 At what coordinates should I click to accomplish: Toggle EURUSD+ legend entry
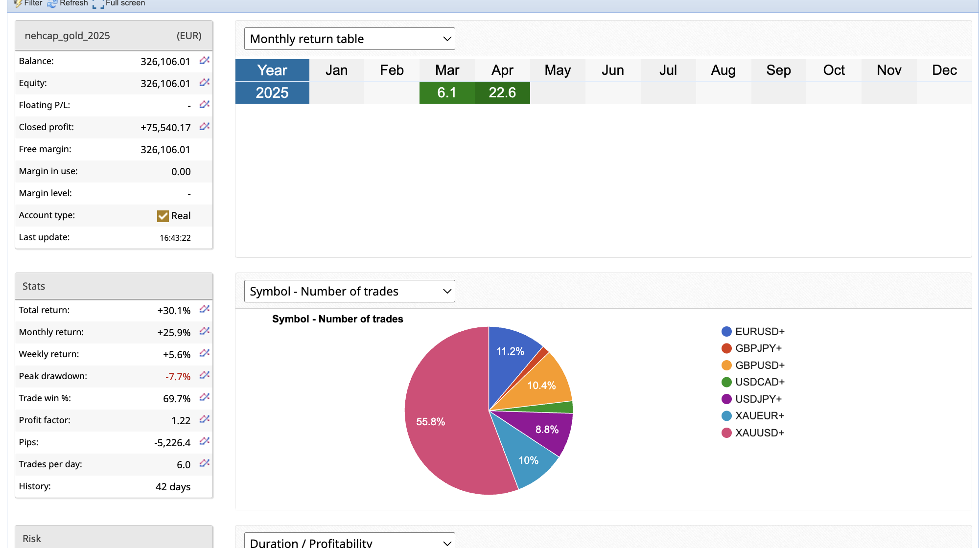[x=752, y=332]
